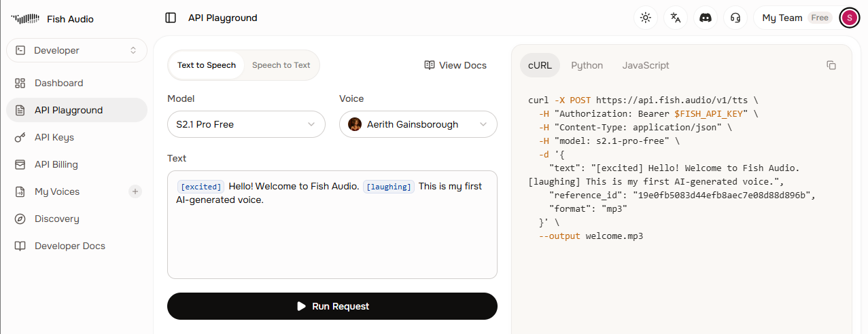Switch theme with the sun icon
The image size is (868, 334).
point(646,18)
